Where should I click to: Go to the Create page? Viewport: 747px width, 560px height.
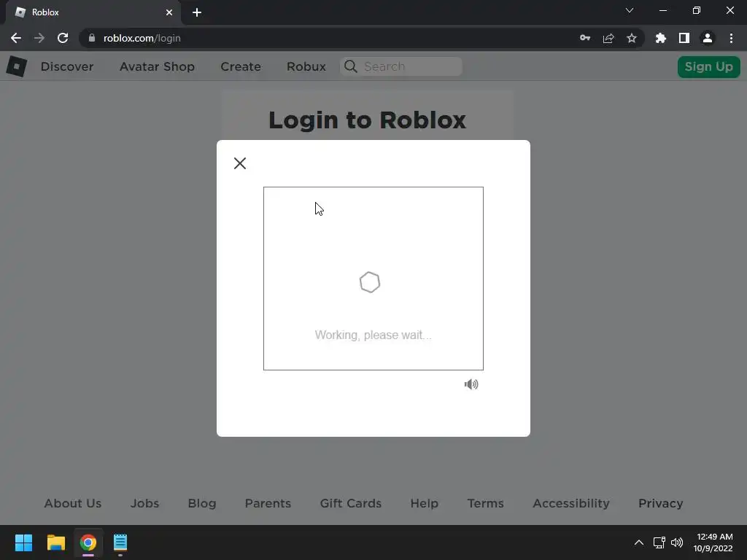[x=241, y=66]
